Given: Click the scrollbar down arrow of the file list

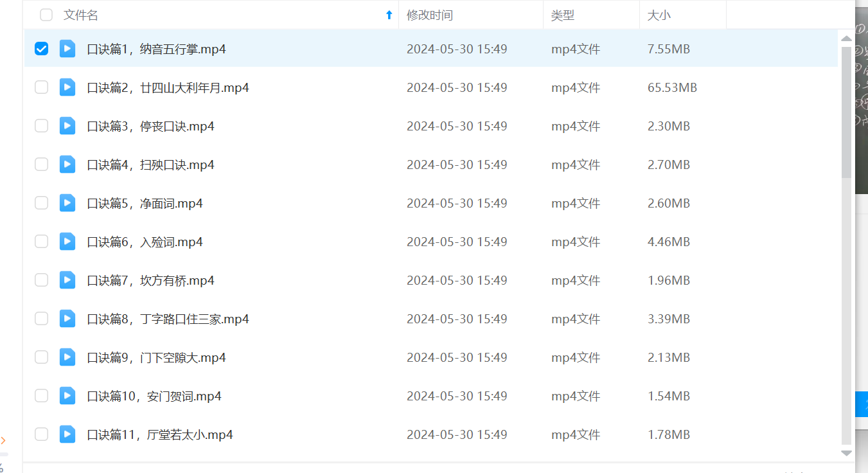Looking at the screenshot, I should point(846,453).
